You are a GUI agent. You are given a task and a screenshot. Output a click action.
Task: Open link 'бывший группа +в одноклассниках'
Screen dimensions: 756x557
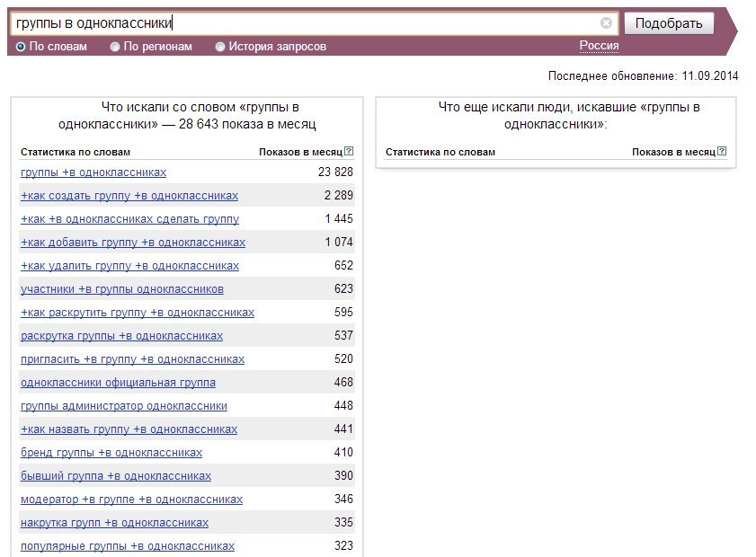[116, 476]
